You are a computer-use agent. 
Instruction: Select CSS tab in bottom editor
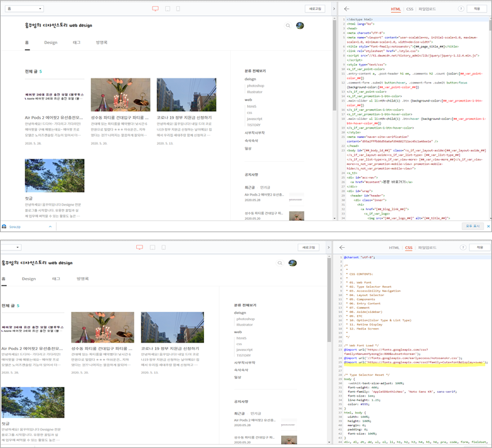point(409,248)
